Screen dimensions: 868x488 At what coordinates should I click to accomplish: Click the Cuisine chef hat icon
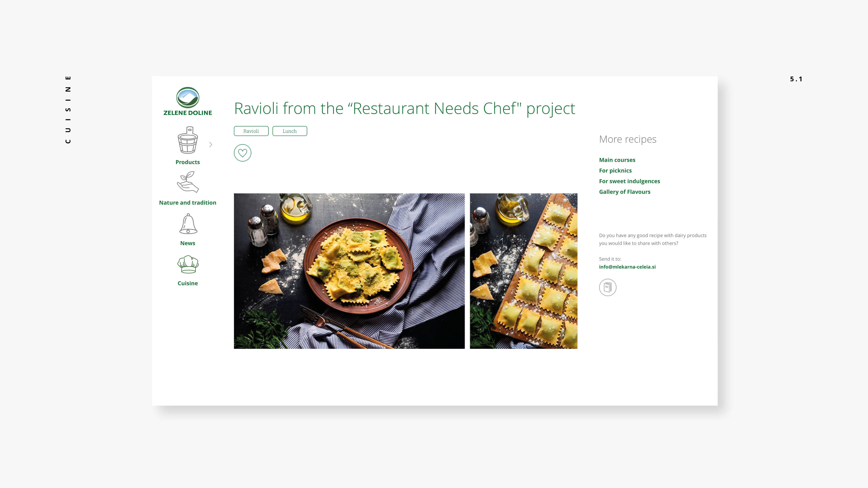(x=188, y=264)
